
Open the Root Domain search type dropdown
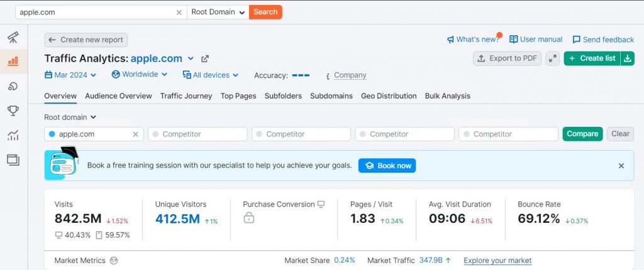218,12
